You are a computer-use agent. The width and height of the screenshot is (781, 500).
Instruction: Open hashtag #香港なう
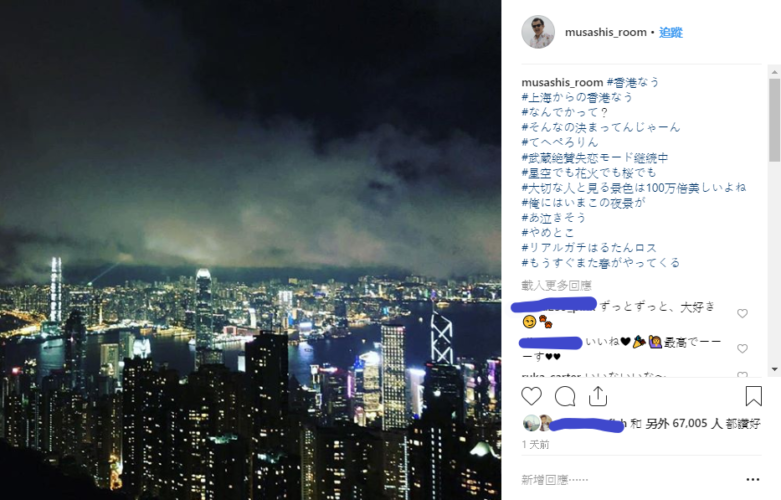633,82
